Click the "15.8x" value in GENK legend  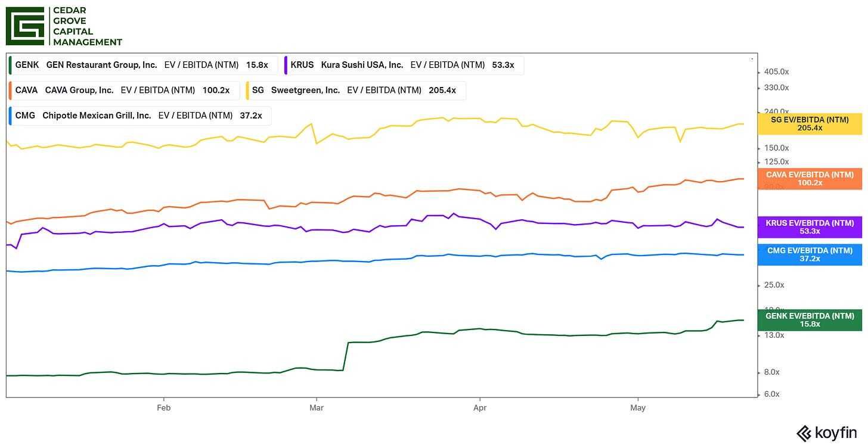[257, 65]
